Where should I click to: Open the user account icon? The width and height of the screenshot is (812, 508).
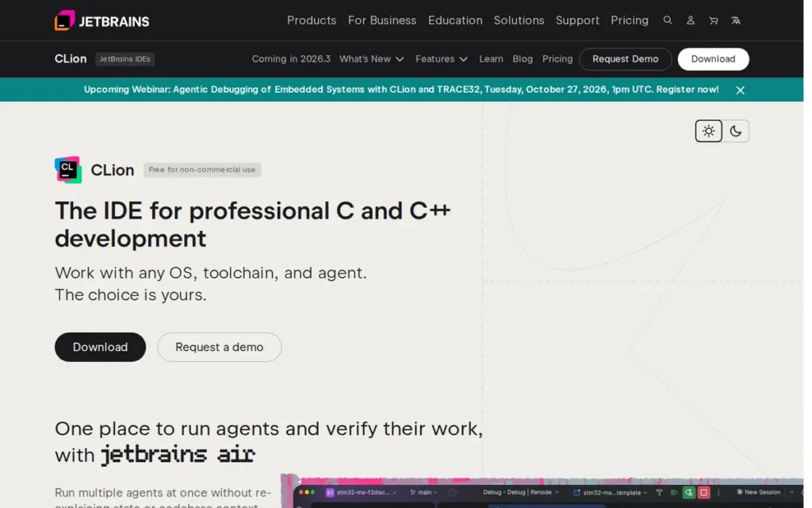(691, 20)
